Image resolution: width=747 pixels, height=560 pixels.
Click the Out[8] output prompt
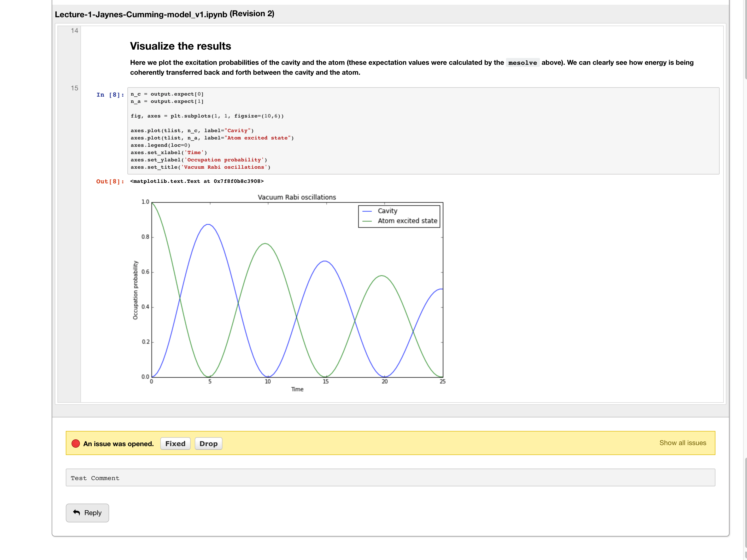click(110, 181)
